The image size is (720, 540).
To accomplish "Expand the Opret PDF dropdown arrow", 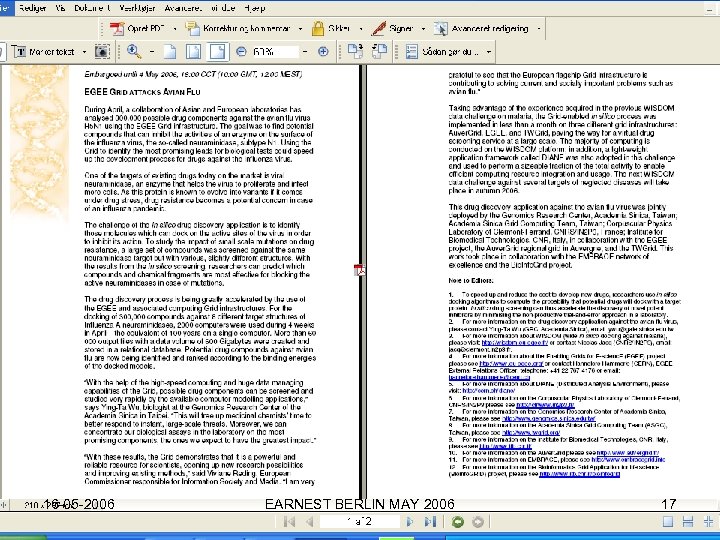I will click(175, 29).
